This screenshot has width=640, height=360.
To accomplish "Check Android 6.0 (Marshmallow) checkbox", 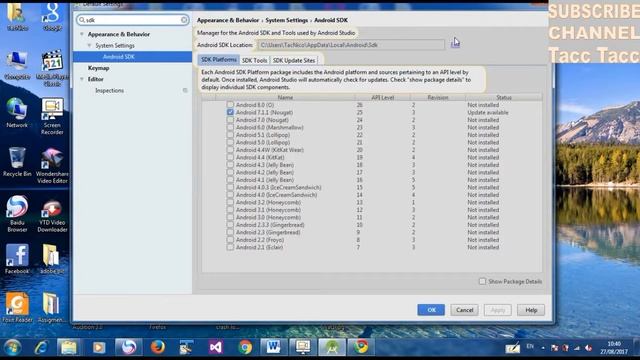I will pyautogui.click(x=230, y=127).
